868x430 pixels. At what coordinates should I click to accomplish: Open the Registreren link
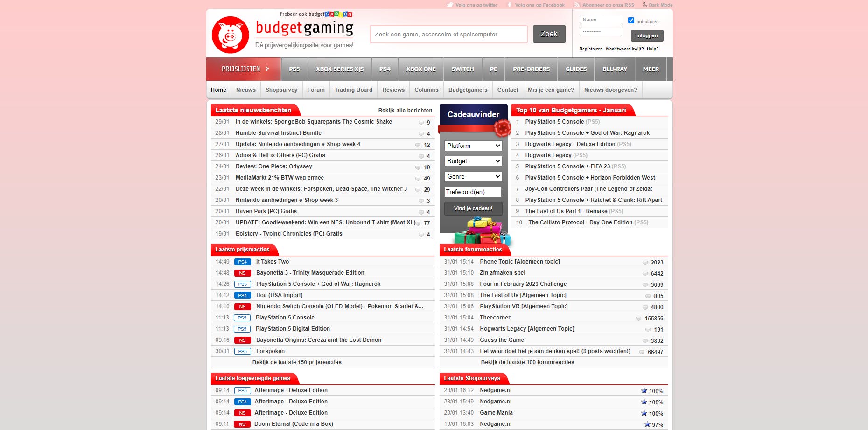point(591,49)
